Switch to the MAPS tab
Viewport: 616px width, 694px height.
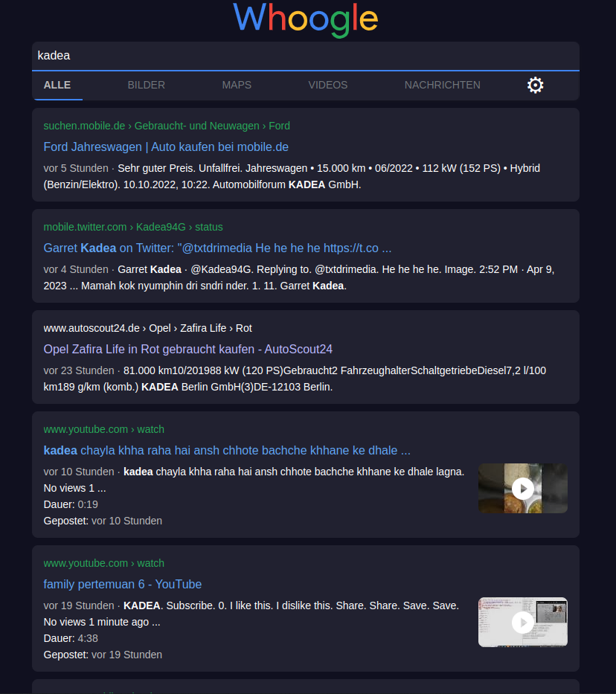pos(237,85)
